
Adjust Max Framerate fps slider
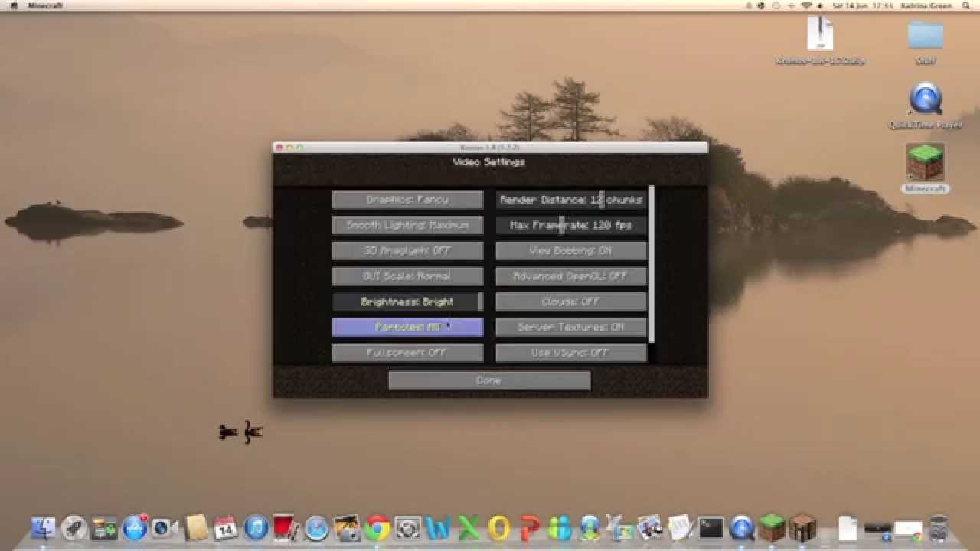[571, 225]
